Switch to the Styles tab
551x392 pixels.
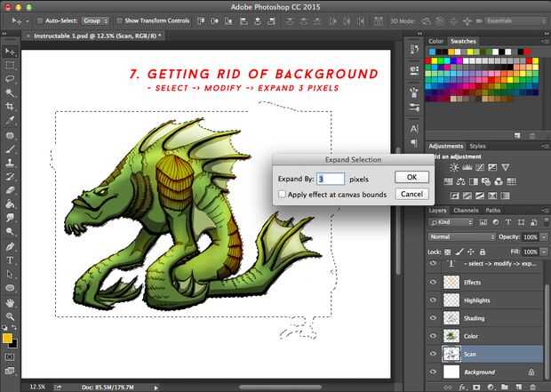pyautogui.click(x=478, y=146)
